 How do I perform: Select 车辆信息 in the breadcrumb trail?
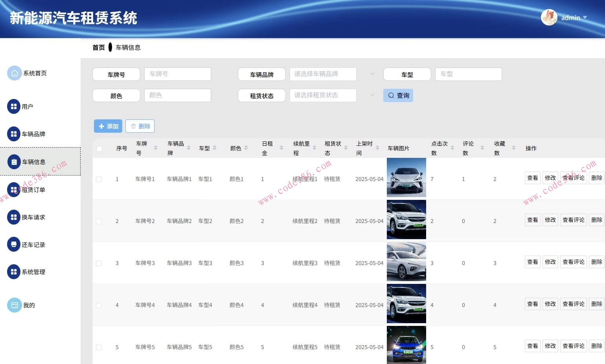coord(128,47)
